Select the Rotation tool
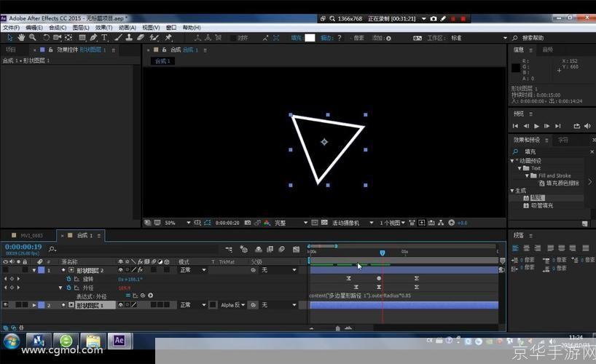Viewport: 596px width, 364px height. 46,37
